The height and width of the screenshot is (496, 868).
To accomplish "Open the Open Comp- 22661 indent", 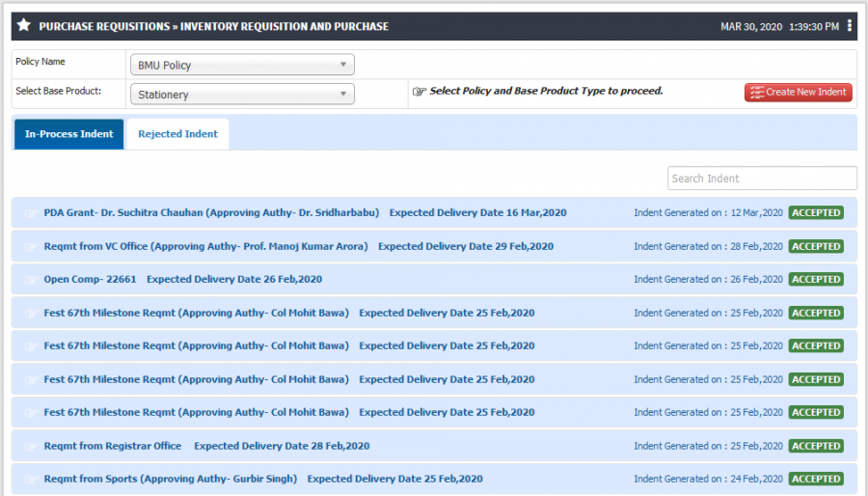I will 90,279.
